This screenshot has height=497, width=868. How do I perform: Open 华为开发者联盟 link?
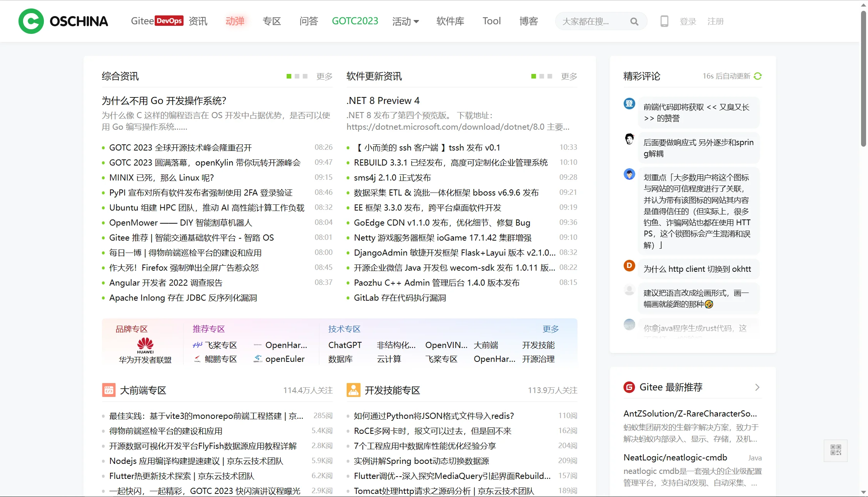pos(145,360)
